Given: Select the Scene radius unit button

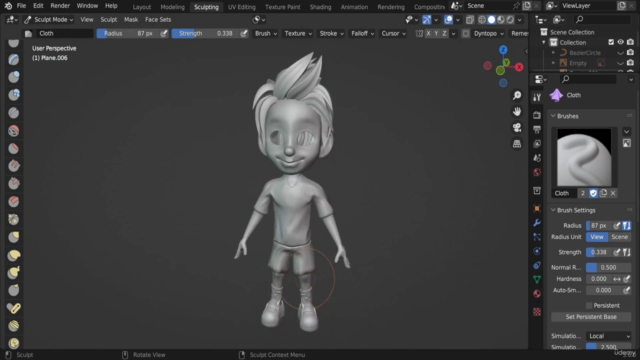Looking at the screenshot, I should [x=620, y=237].
